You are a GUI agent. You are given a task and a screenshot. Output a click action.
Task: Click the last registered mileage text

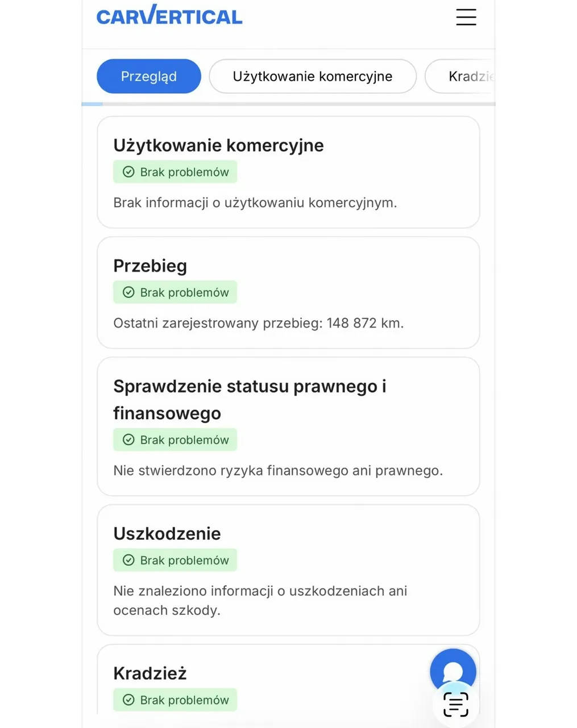point(259,323)
